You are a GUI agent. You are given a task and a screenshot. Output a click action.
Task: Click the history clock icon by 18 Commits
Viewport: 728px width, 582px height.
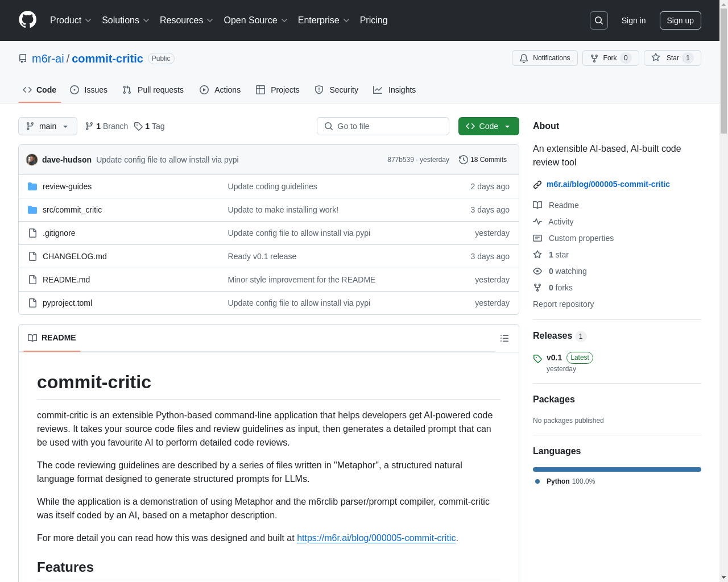click(464, 160)
